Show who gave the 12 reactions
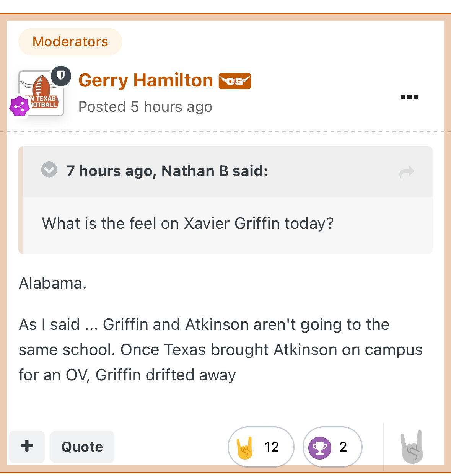The height and width of the screenshot is (476, 451). (x=272, y=447)
